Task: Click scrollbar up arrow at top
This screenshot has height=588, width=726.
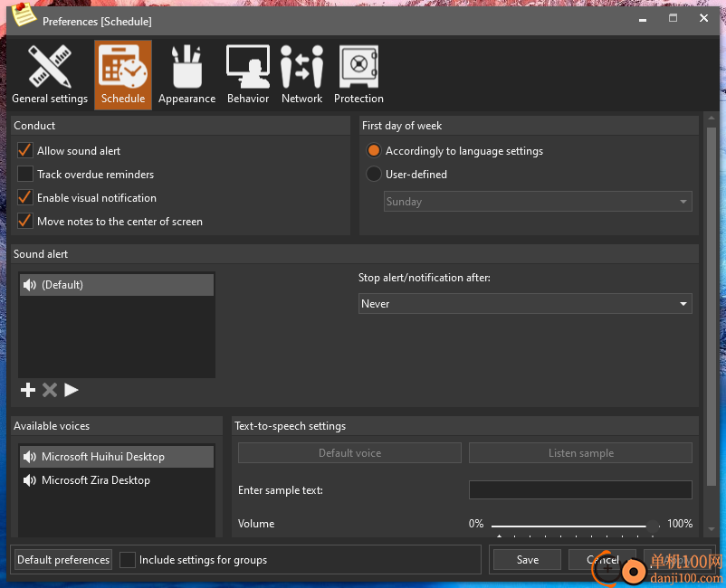Action: (x=712, y=119)
